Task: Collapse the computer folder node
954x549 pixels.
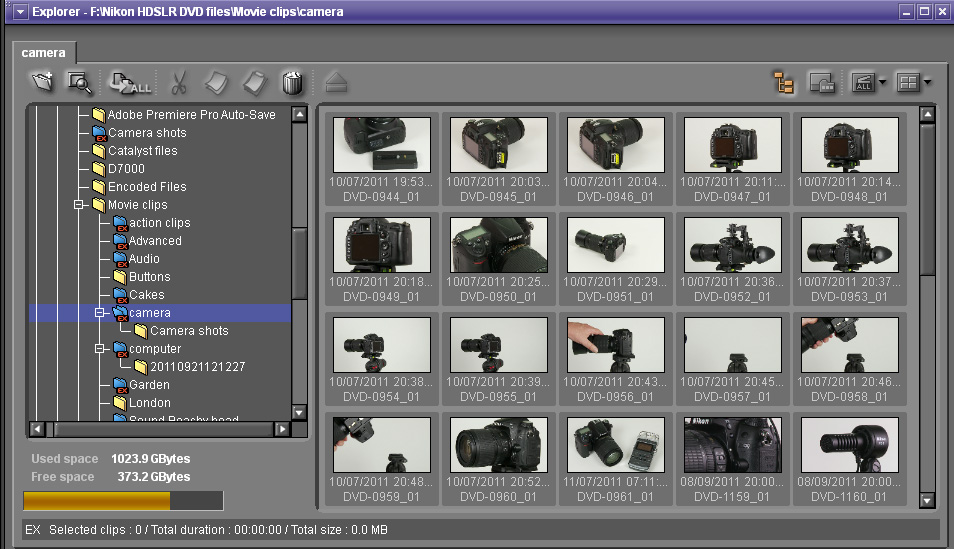Action: (x=99, y=349)
